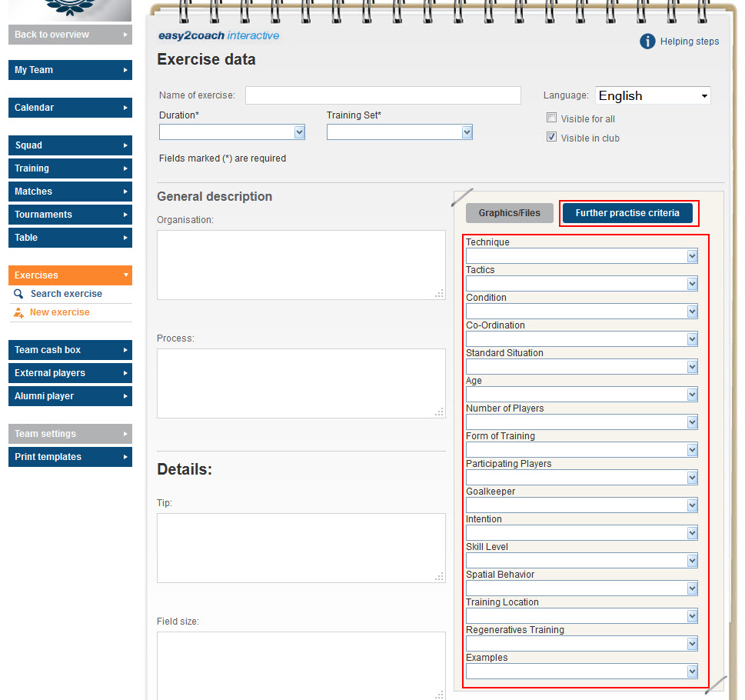The image size is (745, 700).
Task: Open the Regeneratives Training dropdown
Action: [x=581, y=643]
